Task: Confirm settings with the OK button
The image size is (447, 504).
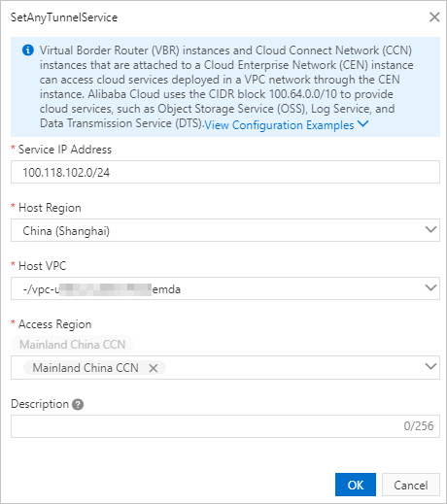Action: click(x=356, y=485)
